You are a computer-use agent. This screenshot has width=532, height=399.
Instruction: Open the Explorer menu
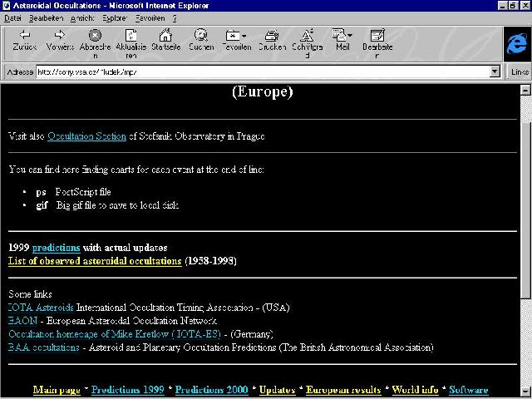116,17
